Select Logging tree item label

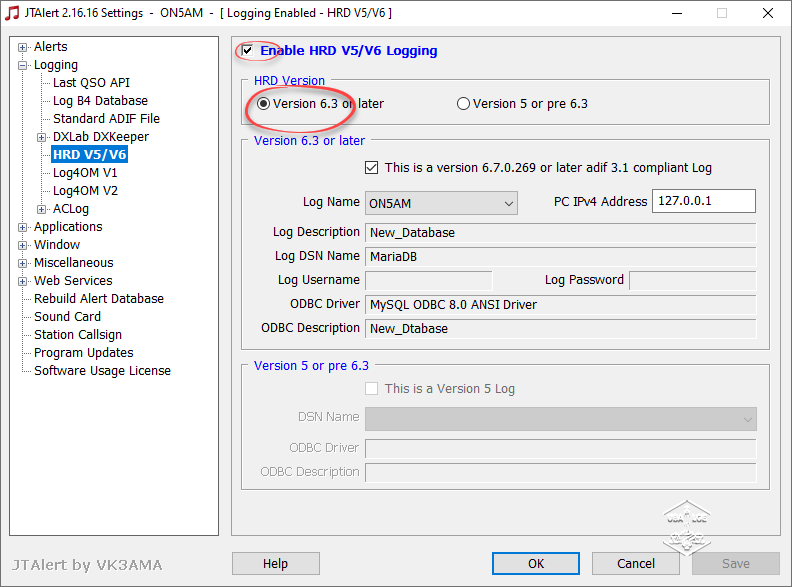coord(56,65)
